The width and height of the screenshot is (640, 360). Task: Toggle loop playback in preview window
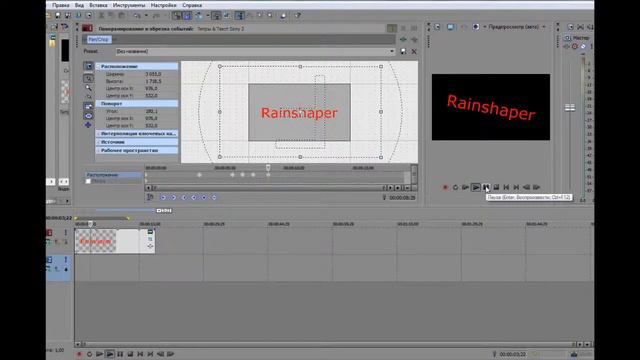point(456,187)
